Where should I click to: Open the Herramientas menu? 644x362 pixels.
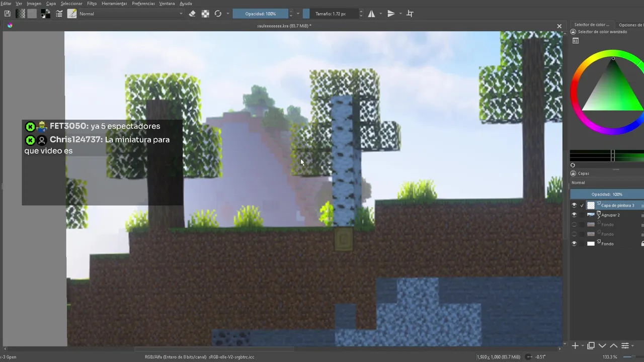[x=114, y=4]
